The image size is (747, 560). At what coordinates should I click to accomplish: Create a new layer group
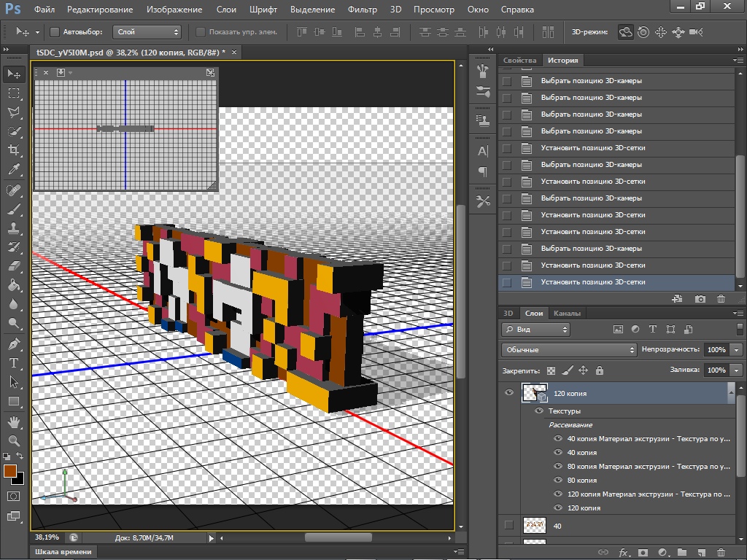(x=682, y=553)
